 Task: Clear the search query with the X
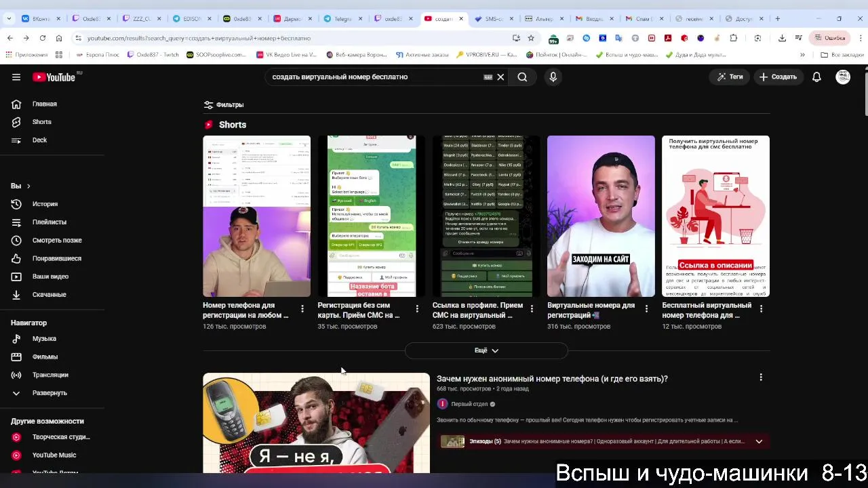[x=500, y=77]
